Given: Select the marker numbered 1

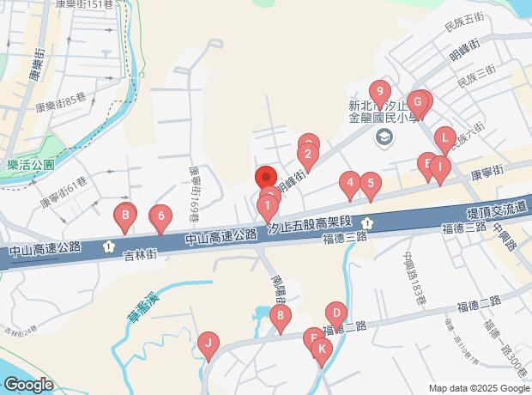Looking at the screenshot, I should [268, 210].
